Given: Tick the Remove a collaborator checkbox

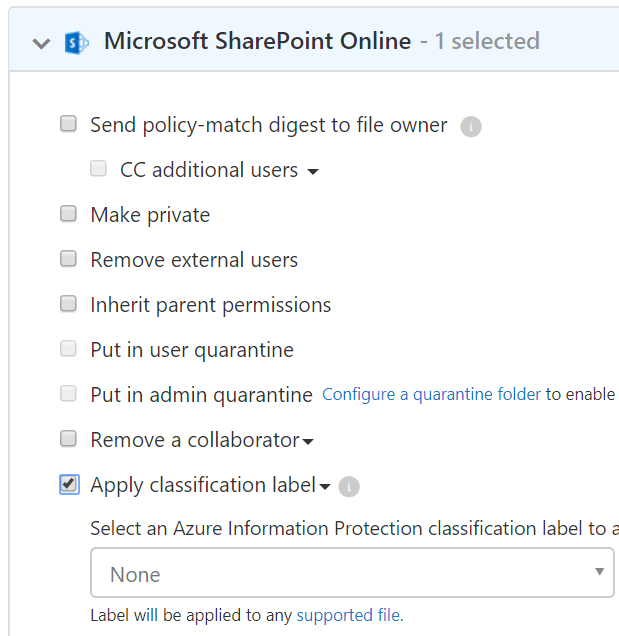Looking at the screenshot, I should (69, 439).
